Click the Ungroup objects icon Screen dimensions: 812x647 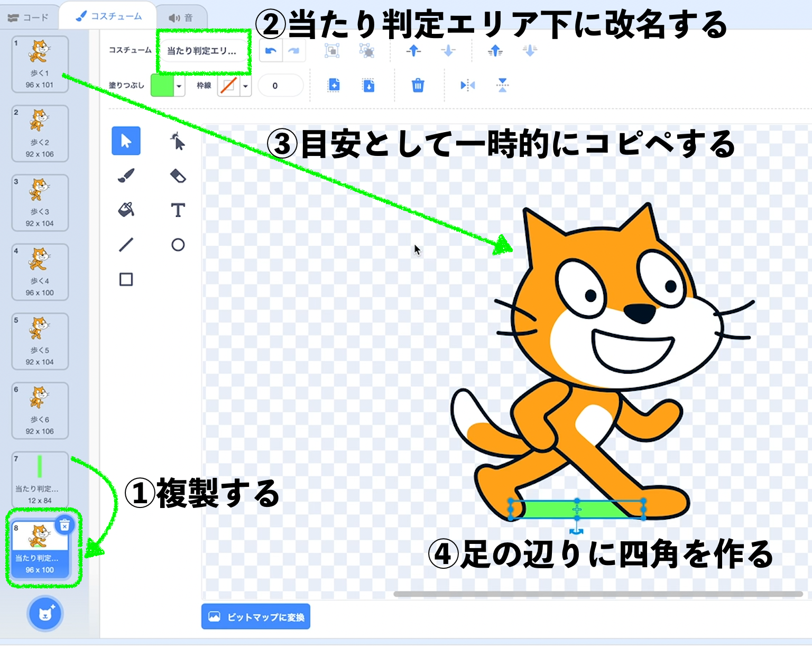(366, 51)
